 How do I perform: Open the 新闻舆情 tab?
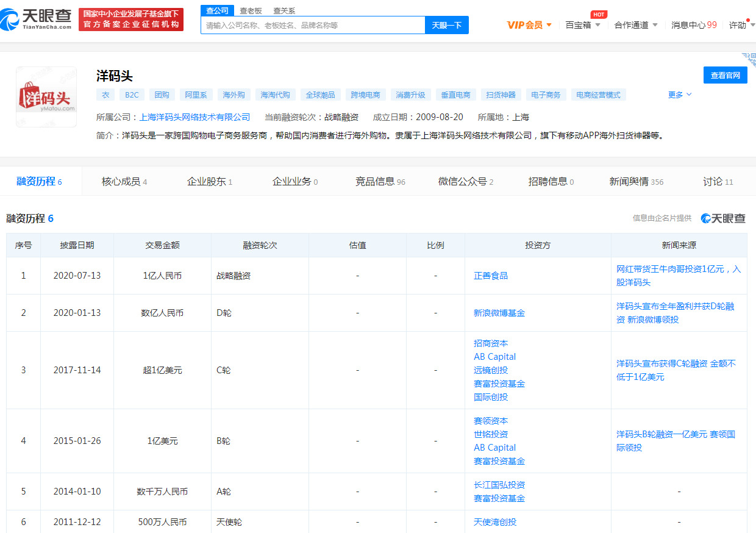pyautogui.click(x=636, y=181)
